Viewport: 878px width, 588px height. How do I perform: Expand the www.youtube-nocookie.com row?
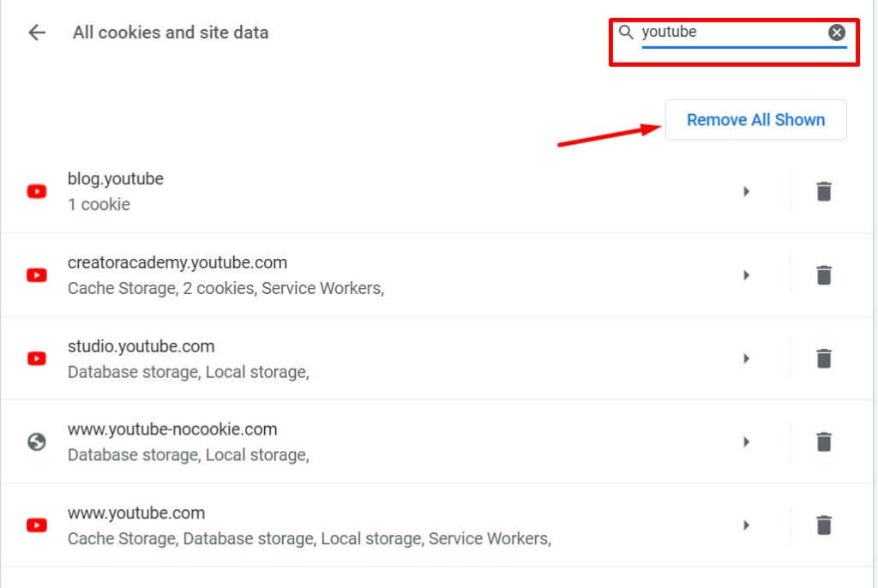[x=746, y=441]
